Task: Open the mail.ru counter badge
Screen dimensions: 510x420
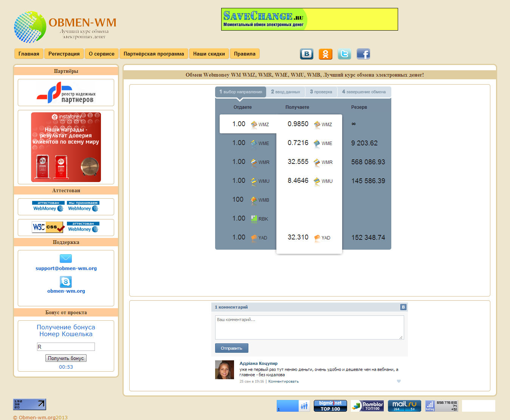Action: point(404,406)
